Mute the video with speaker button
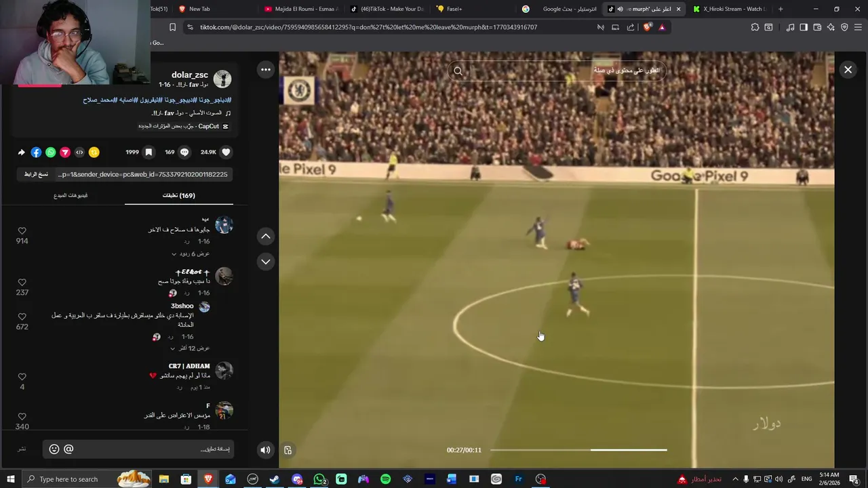Viewport: 868px width, 488px height. (x=266, y=449)
